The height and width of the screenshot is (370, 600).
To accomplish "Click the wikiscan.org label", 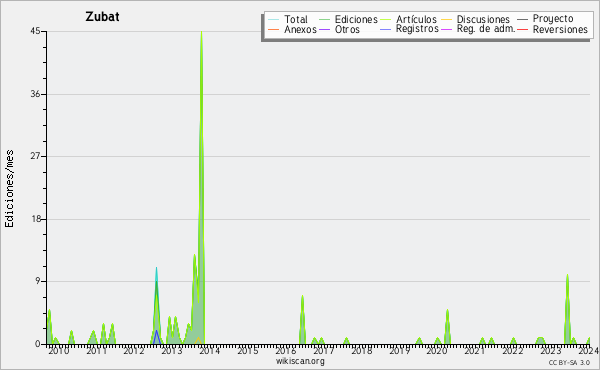I will pos(300,361).
